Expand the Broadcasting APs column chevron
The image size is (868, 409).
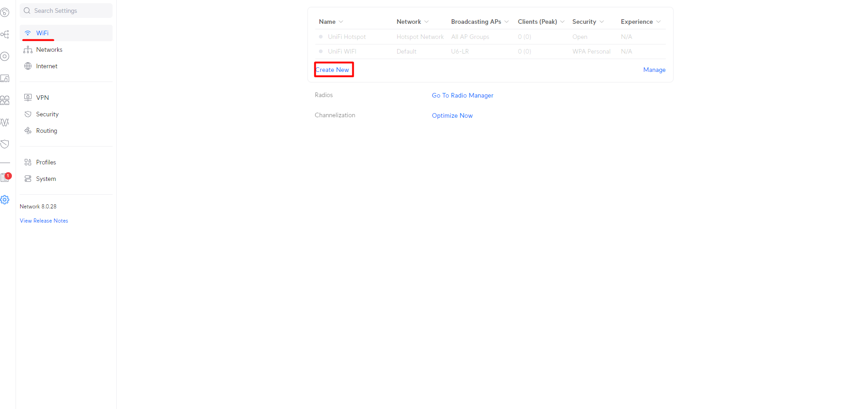coord(507,22)
